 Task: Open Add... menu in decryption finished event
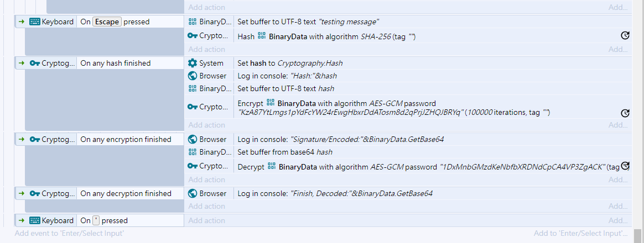(x=618, y=206)
